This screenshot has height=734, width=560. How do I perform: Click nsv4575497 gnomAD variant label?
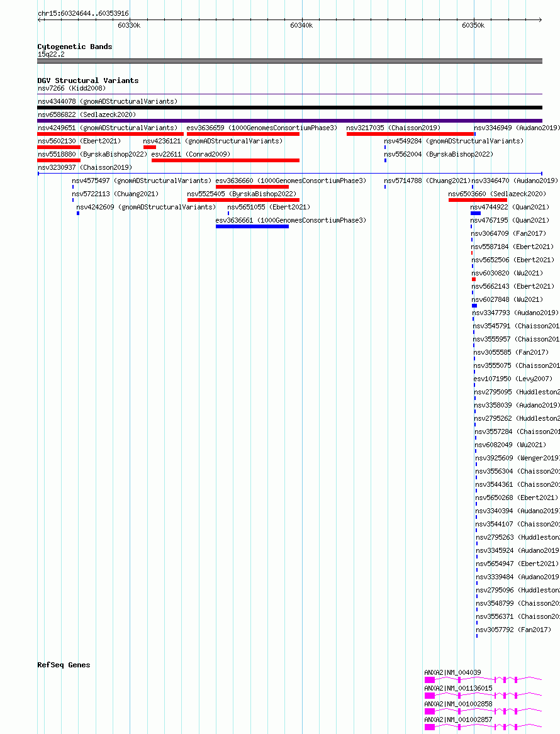[x=142, y=181]
